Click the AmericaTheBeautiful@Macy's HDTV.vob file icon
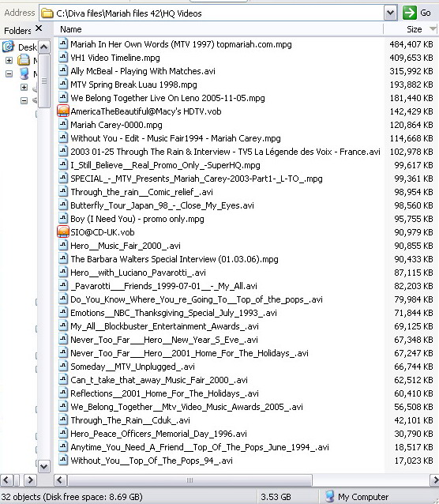Screen dimensions: 439x504 63,111
